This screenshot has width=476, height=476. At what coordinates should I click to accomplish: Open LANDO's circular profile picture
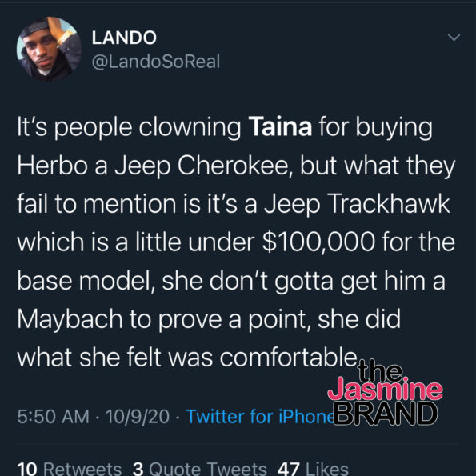(x=49, y=49)
